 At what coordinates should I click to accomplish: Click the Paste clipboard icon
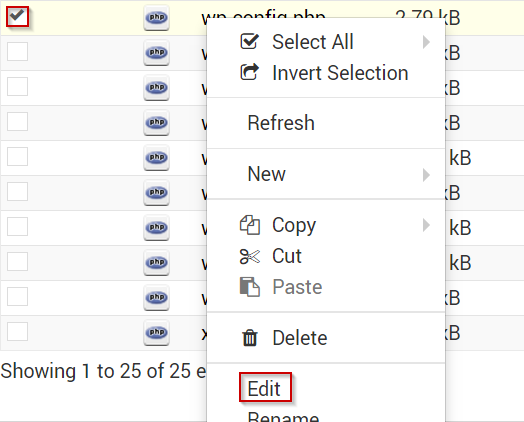(x=250, y=287)
